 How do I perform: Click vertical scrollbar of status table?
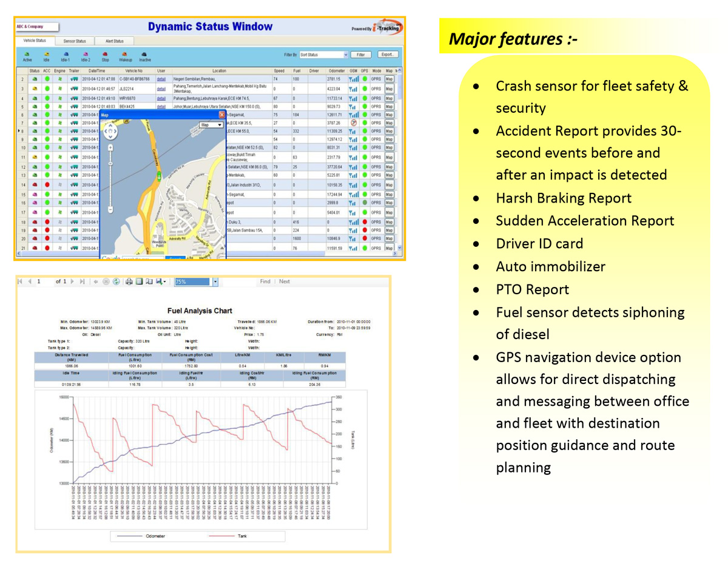pos(399,161)
